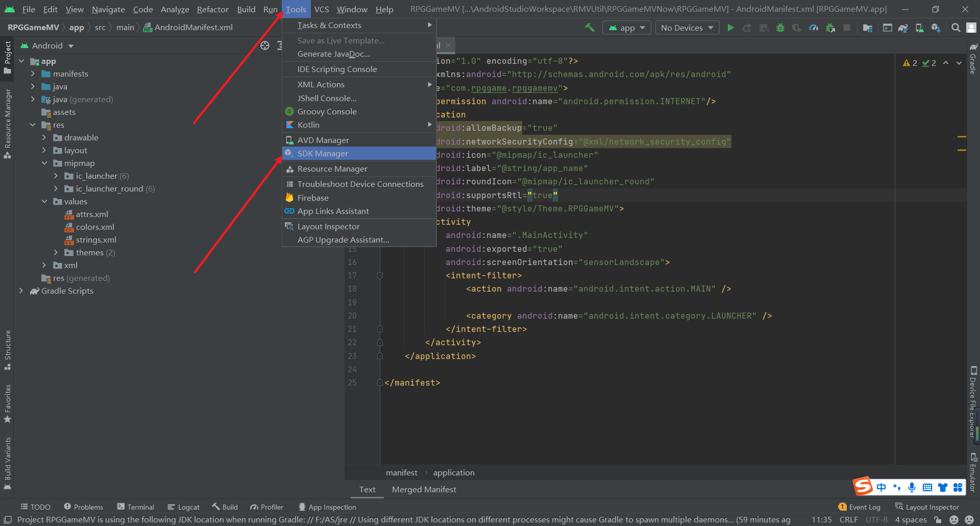Expand the Gradle Scripts node
980x526 pixels.
pos(21,291)
